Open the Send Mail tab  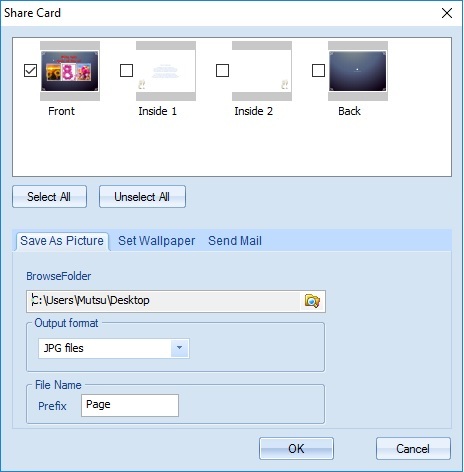coord(235,241)
